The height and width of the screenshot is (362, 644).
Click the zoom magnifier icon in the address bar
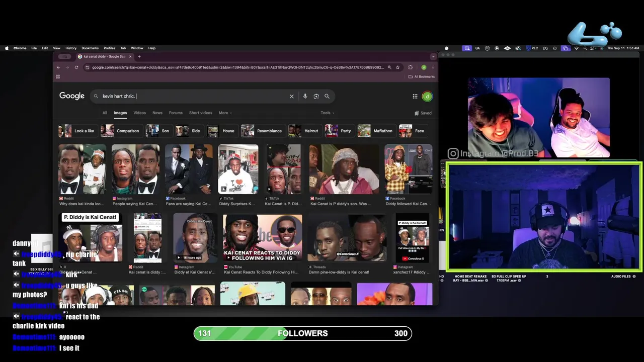[x=389, y=67]
